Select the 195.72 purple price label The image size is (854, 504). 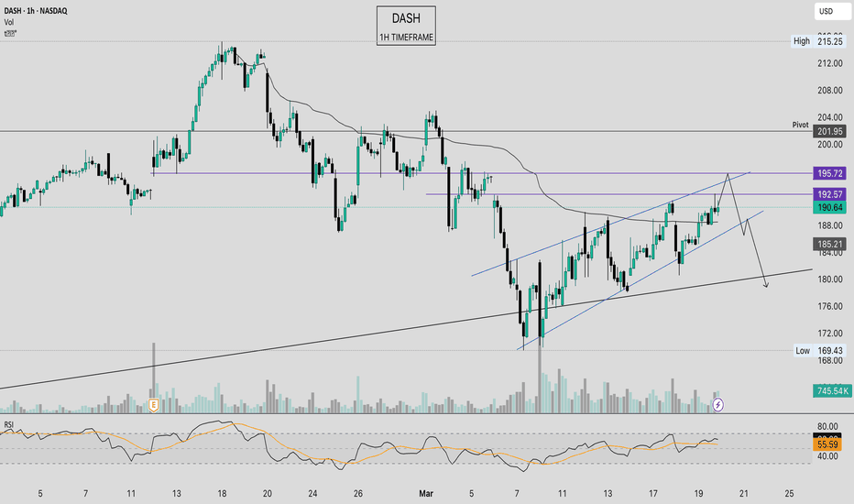click(x=830, y=173)
